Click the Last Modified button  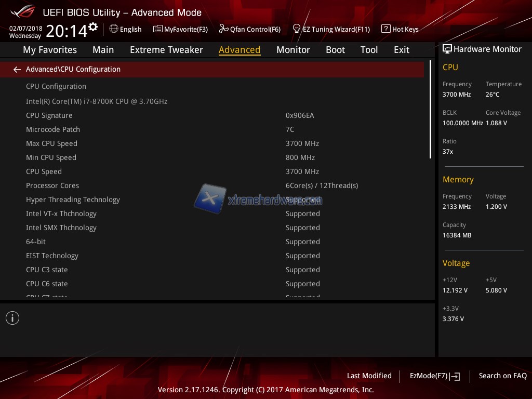coord(369,376)
